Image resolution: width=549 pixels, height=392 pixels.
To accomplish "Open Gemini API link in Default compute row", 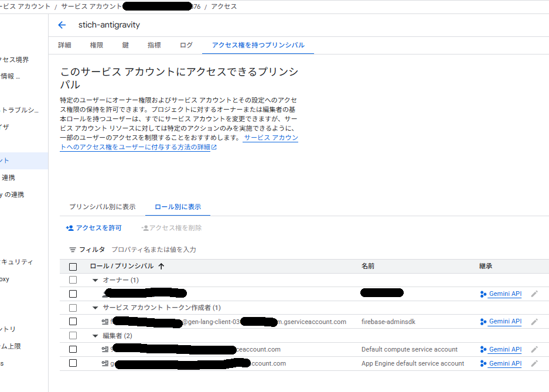I will [504, 349].
